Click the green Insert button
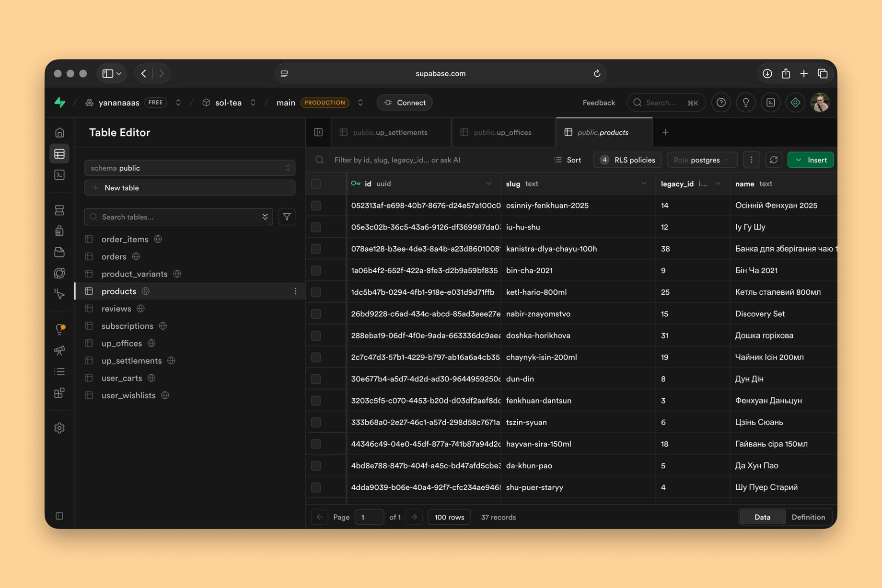 tap(811, 160)
